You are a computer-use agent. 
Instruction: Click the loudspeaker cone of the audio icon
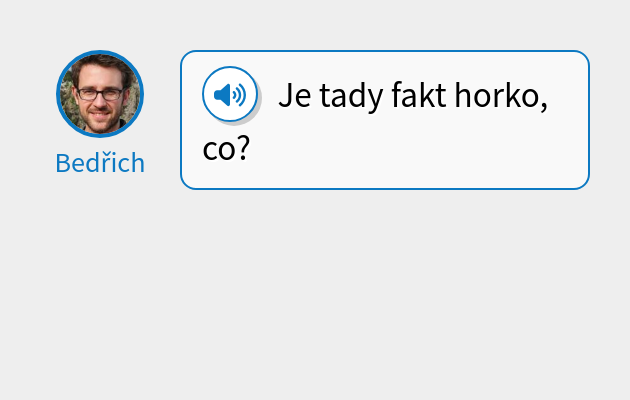click(x=223, y=95)
